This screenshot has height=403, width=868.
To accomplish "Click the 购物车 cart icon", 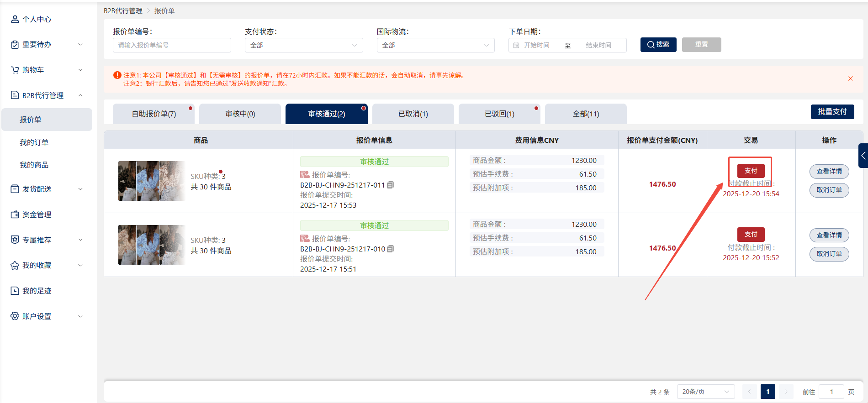I will coord(15,70).
